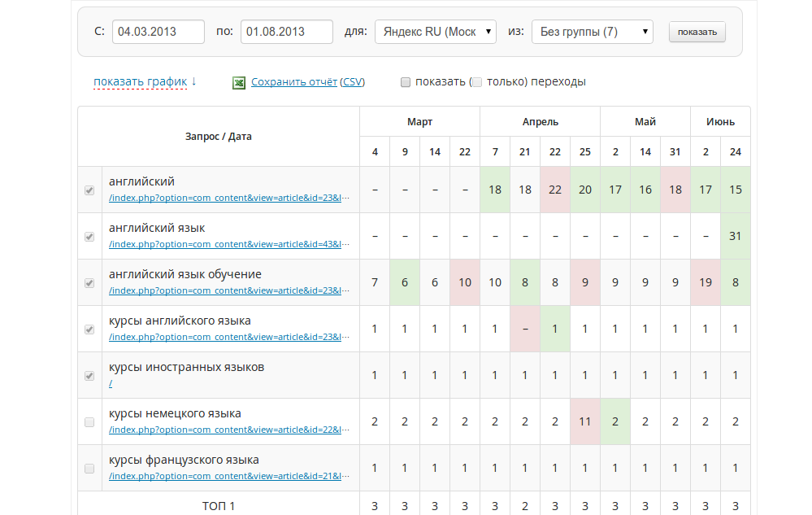Click the Июнь month header

pyautogui.click(x=720, y=122)
